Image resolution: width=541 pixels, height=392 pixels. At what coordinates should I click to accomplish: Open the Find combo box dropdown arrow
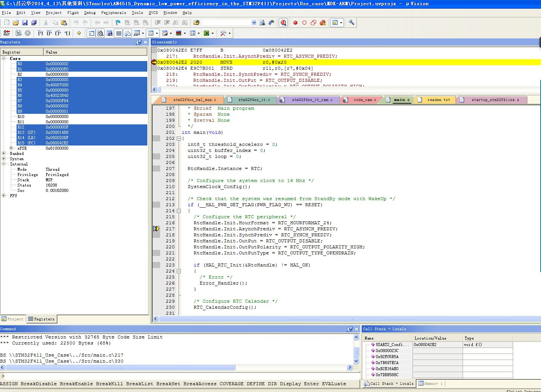(x=254, y=23)
